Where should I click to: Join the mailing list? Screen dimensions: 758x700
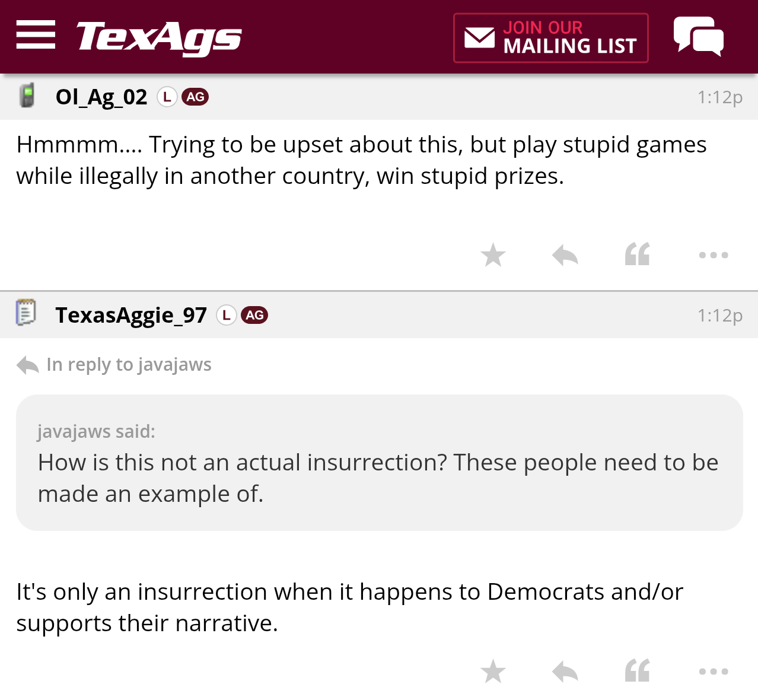pyautogui.click(x=550, y=38)
